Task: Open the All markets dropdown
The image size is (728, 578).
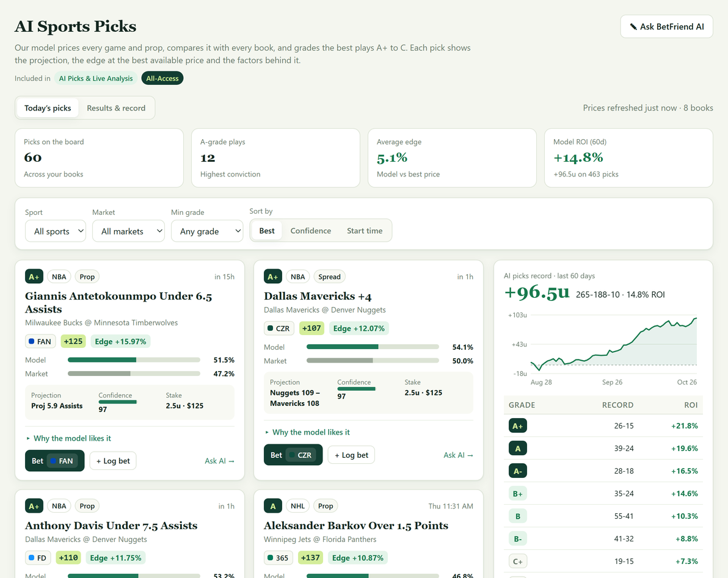Action: (129, 231)
